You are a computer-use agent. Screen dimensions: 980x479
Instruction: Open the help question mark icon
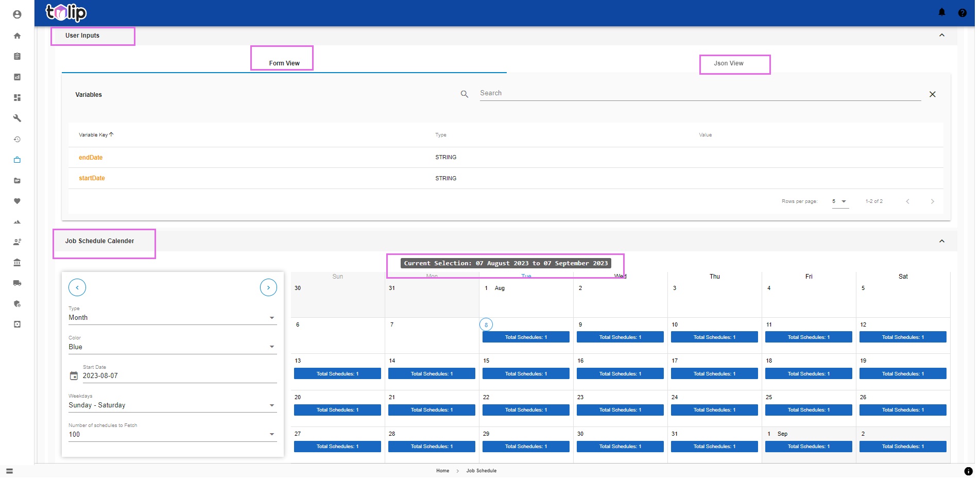(962, 13)
